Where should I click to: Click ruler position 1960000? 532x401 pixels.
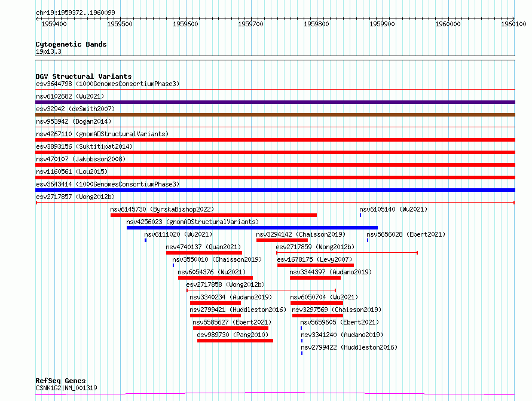[x=448, y=24]
